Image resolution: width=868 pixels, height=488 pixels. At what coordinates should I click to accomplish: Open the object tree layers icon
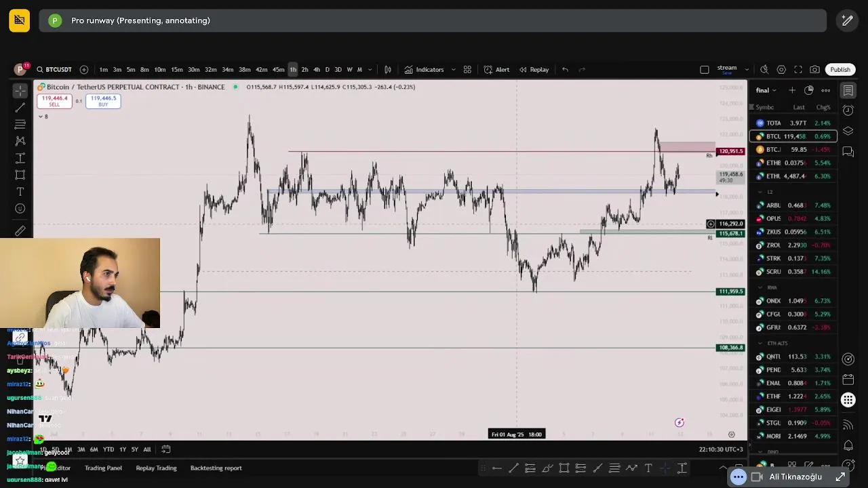(x=848, y=131)
